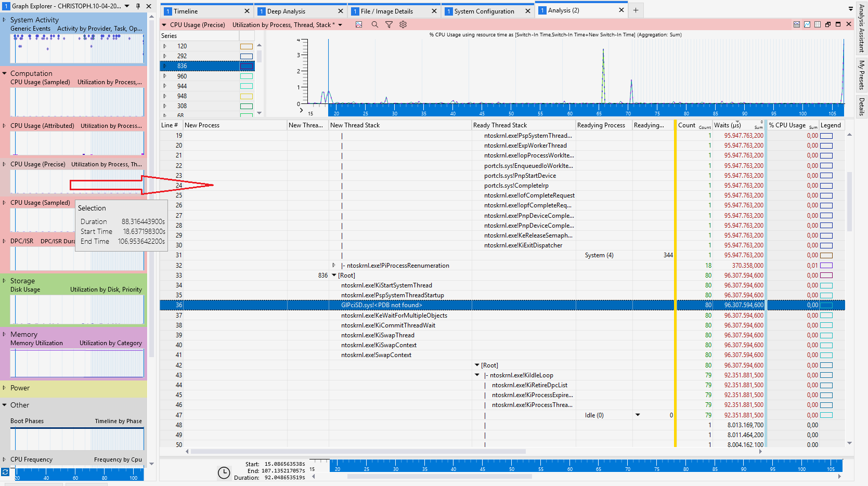Close the Deep Analysis tab

pos(341,11)
